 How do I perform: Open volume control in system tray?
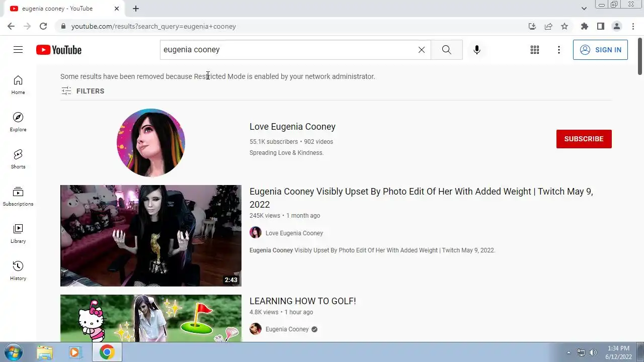pyautogui.click(x=593, y=352)
